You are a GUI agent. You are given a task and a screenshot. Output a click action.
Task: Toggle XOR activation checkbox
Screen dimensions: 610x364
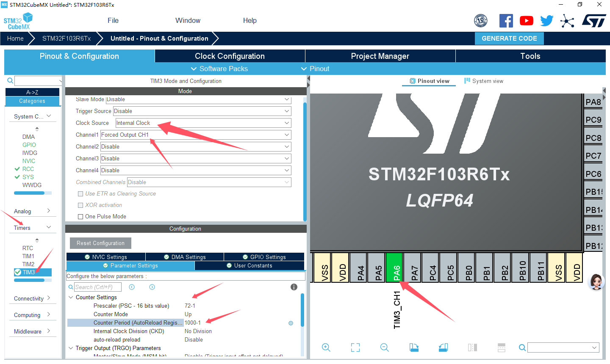(80, 205)
